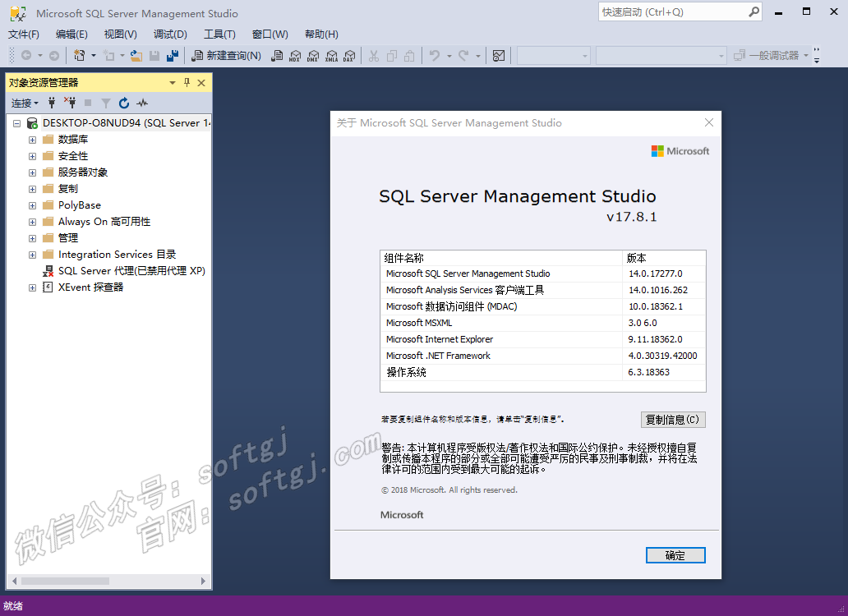
Task: Click the Filter icon in Object Explorer
Action: pyautogui.click(x=106, y=103)
